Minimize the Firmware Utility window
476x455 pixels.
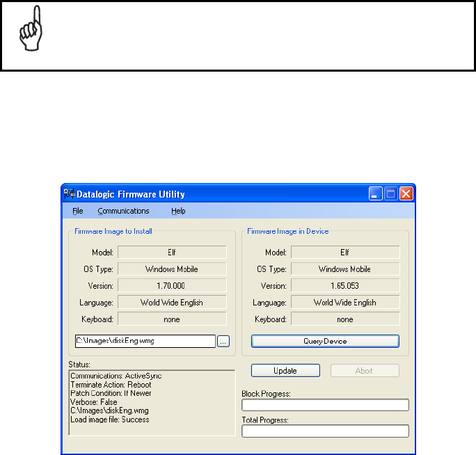pyautogui.click(x=375, y=193)
